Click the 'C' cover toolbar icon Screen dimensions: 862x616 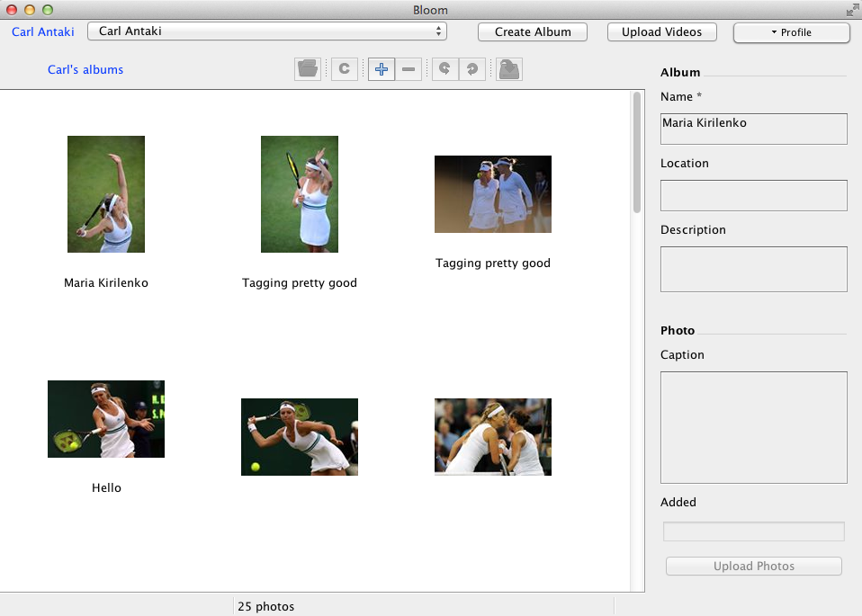point(345,69)
